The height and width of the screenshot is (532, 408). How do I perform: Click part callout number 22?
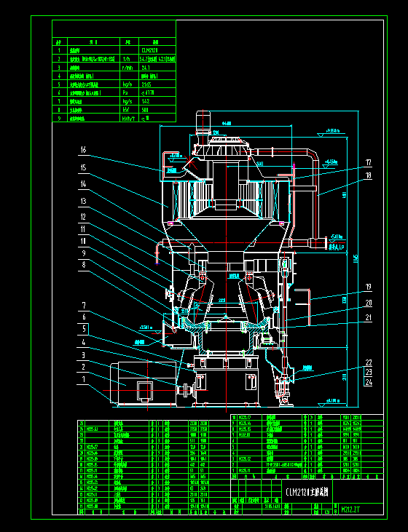[x=369, y=362]
